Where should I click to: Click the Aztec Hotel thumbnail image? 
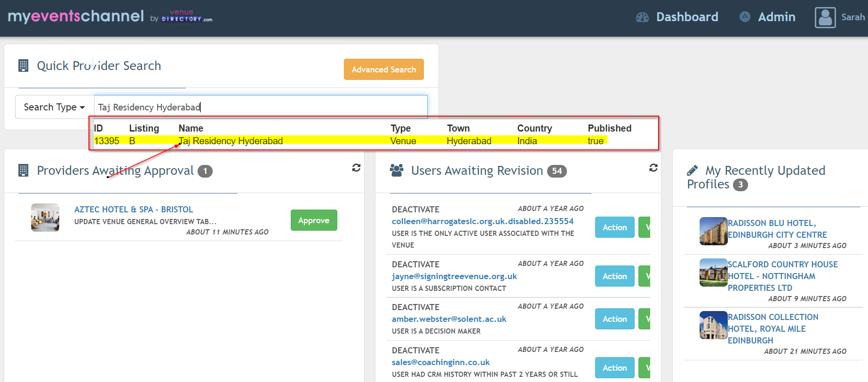coord(45,218)
